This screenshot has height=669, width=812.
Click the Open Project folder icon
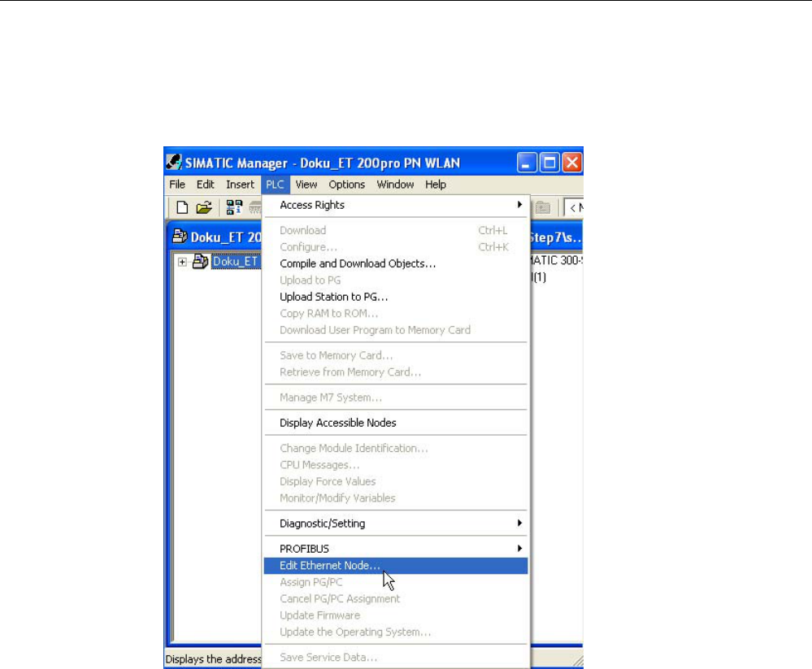[204, 207]
